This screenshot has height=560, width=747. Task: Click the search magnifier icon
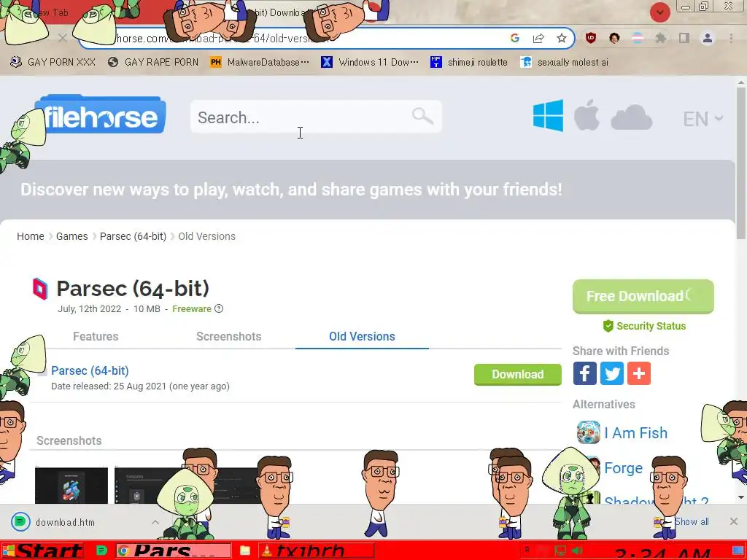pos(422,116)
